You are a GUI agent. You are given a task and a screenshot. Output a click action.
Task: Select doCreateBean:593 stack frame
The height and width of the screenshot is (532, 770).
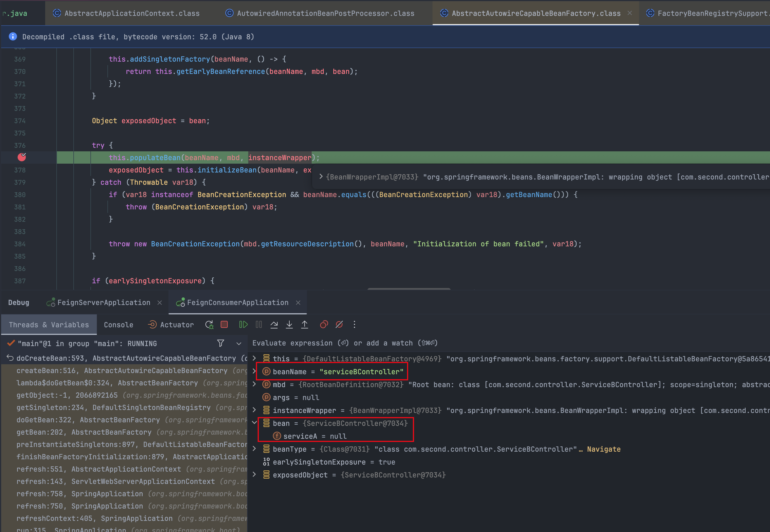(124, 358)
